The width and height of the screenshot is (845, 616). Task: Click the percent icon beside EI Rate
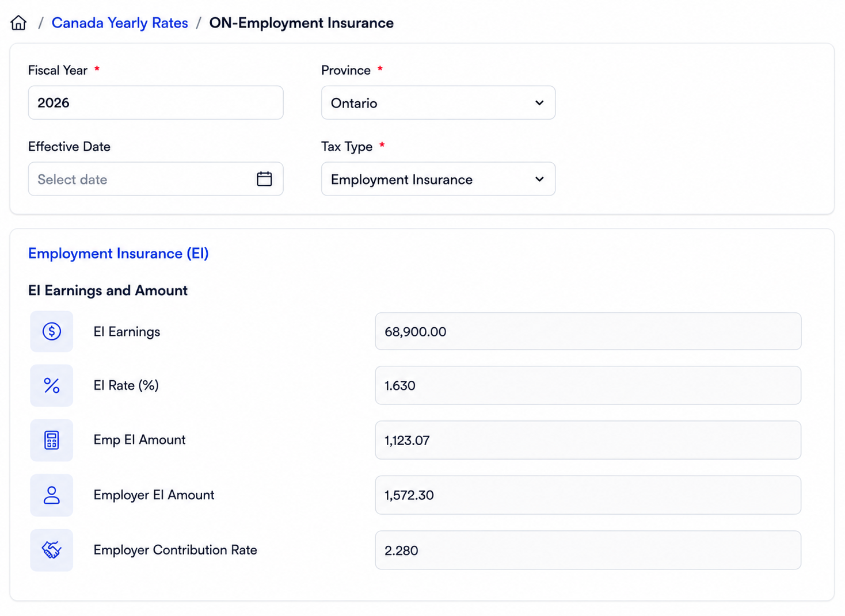click(x=52, y=385)
